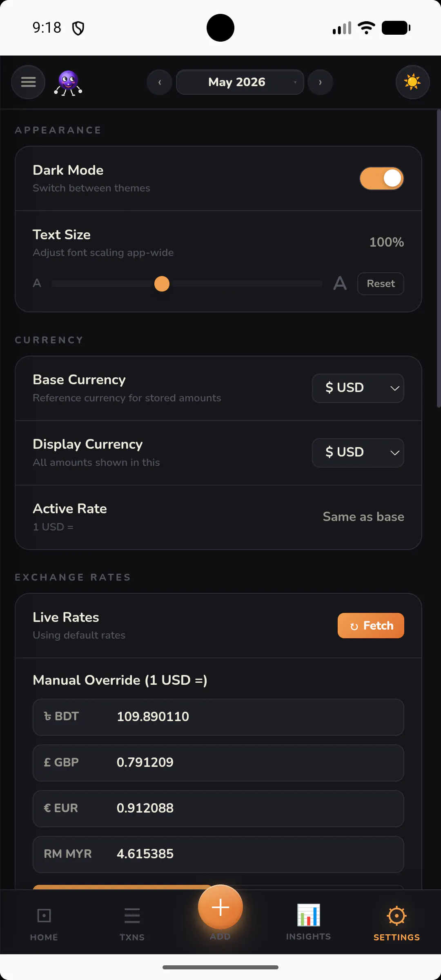Viewport: 441px width, 980px height.
Task: Expand Display Currency USD dropdown
Action: 358,453
